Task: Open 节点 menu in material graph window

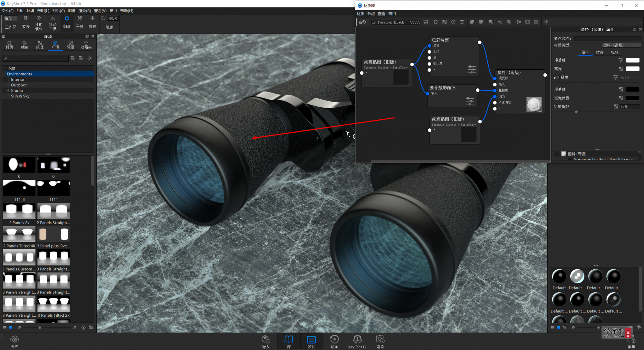Action: tap(371, 14)
